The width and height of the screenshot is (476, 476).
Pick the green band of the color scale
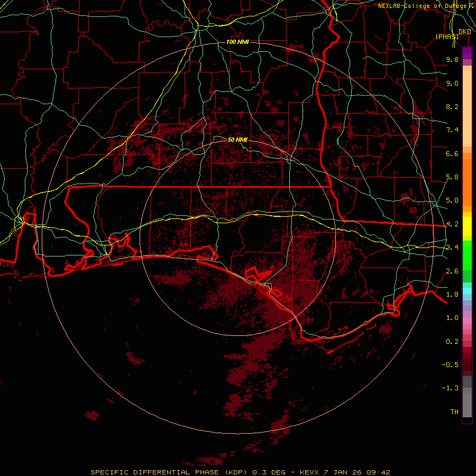coord(467,255)
